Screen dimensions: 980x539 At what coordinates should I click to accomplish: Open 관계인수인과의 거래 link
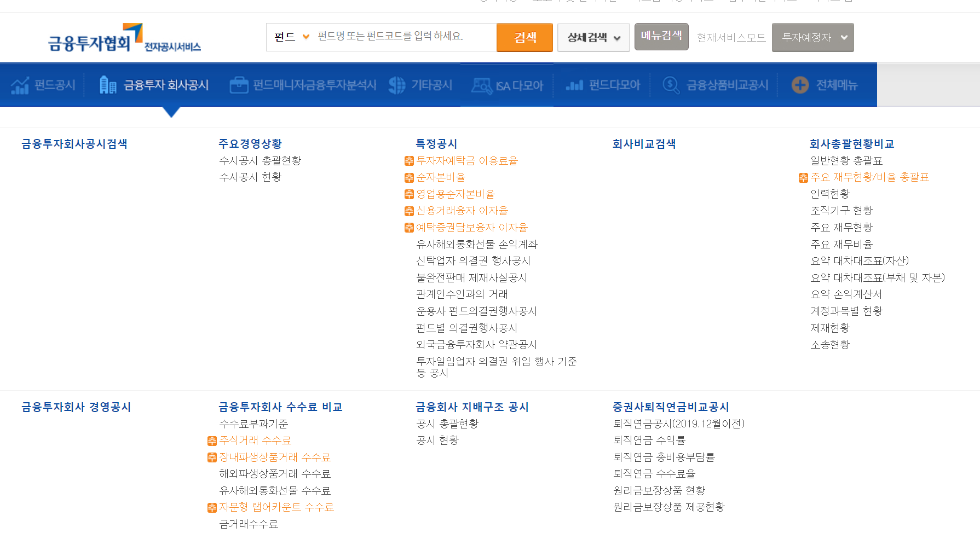pyautogui.click(x=462, y=294)
